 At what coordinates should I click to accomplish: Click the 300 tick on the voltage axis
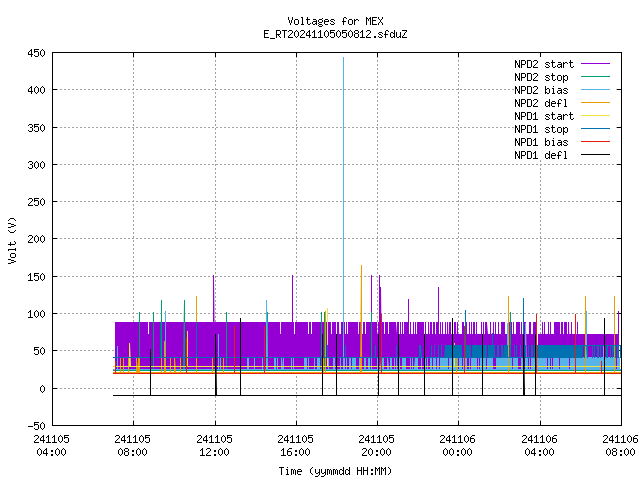[x=36, y=165]
